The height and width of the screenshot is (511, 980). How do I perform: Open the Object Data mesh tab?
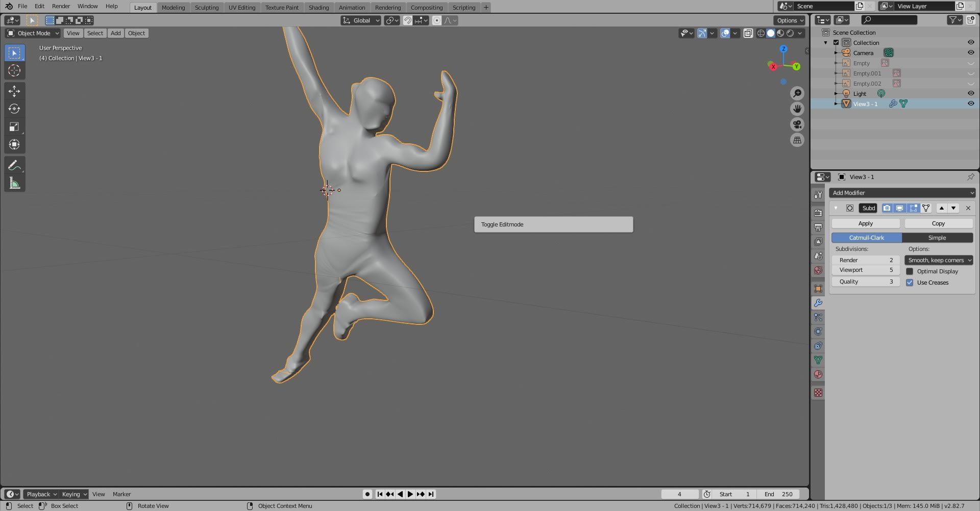[x=818, y=360]
